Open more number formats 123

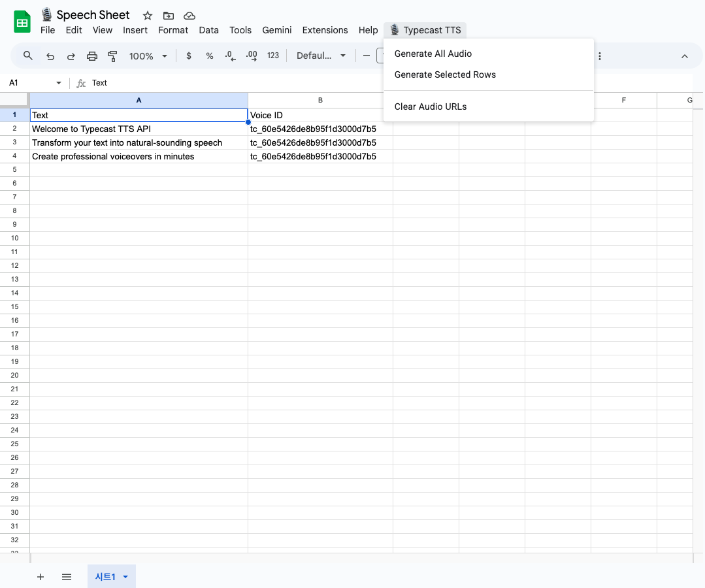(273, 56)
